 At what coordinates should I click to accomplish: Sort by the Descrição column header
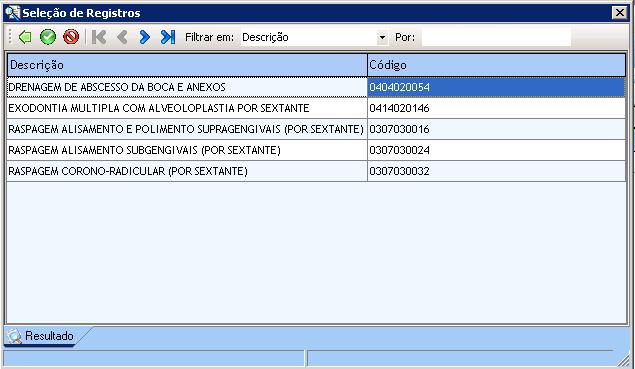187,65
